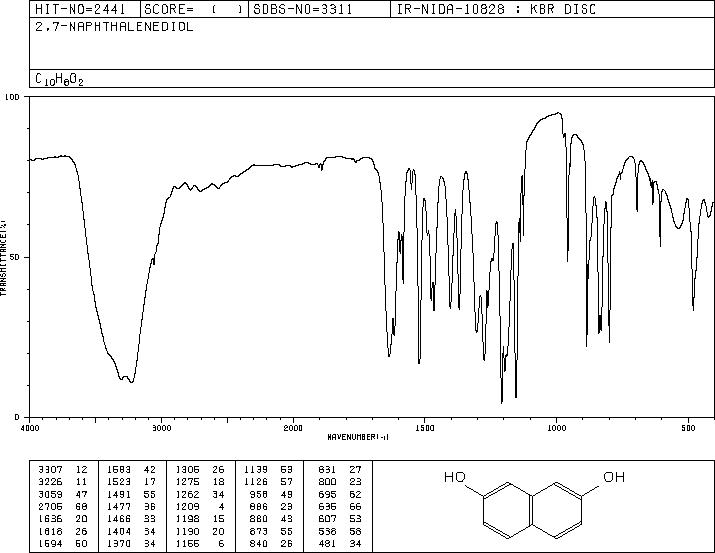Screen dimensions: 715x553
Task: Click the 1500 tick label on the x-axis
Action: point(425,428)
